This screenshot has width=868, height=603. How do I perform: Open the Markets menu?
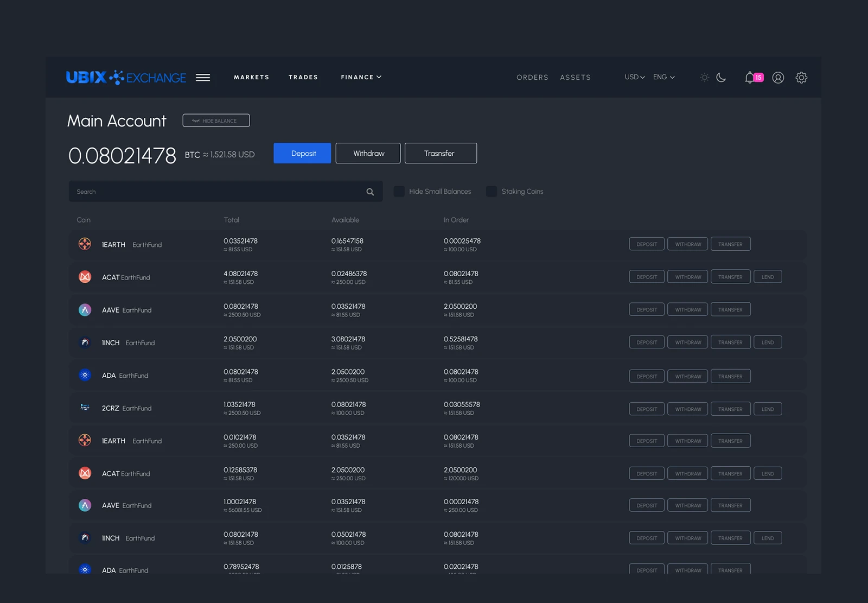click(x=251, y=77)
